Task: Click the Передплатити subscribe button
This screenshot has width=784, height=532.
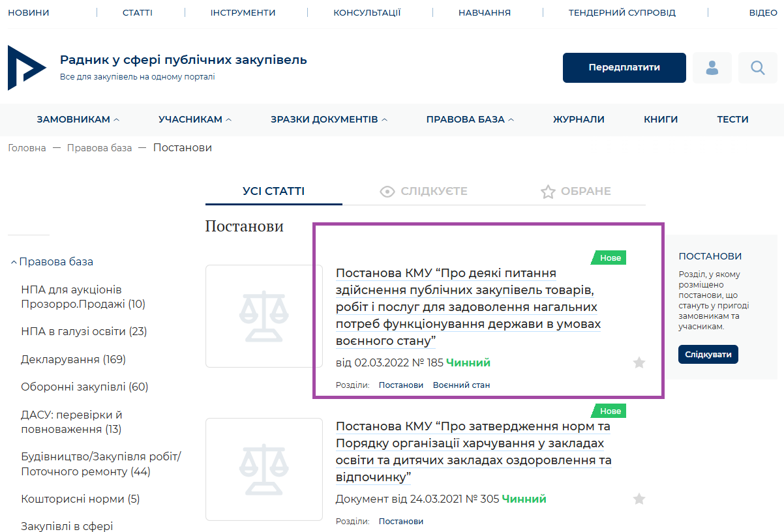Action: 624,68
